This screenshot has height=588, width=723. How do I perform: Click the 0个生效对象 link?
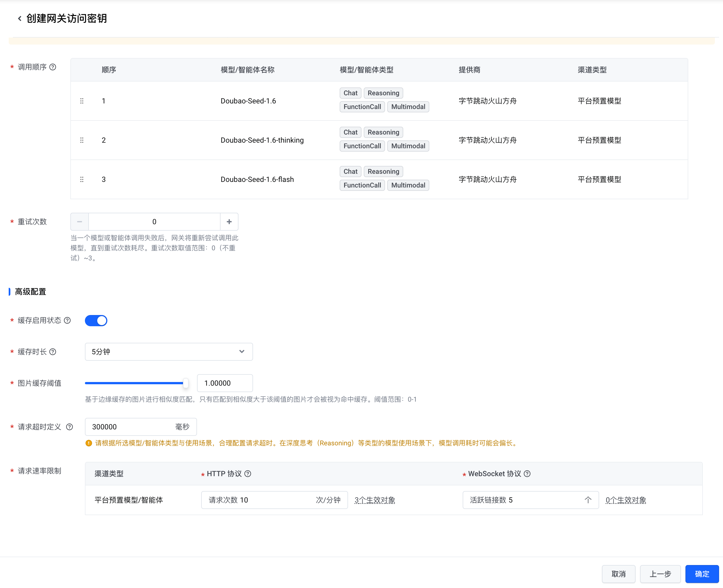(626, 500)
